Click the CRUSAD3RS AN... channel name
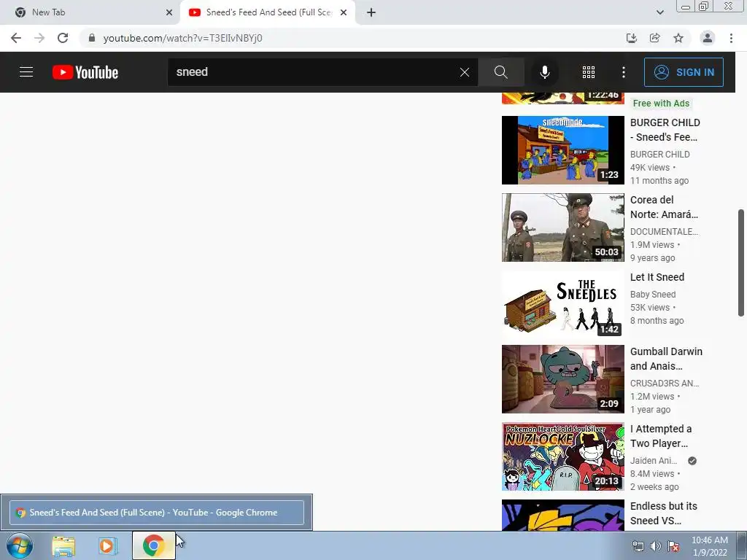747x560 pixels. click(x=665, y=384)
